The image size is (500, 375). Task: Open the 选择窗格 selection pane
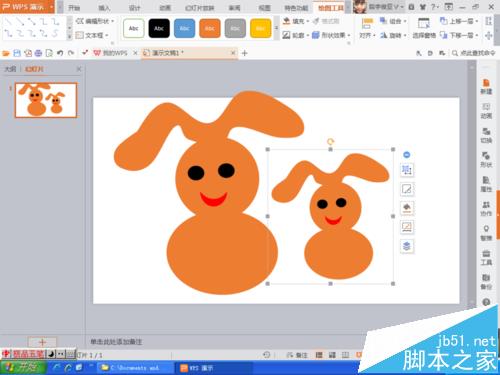424,28
